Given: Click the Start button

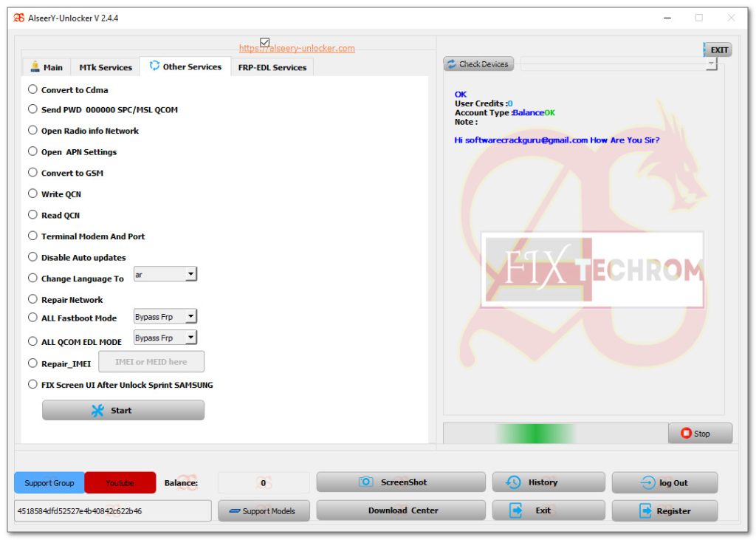Looking at the screenshot, I should 123,410.
